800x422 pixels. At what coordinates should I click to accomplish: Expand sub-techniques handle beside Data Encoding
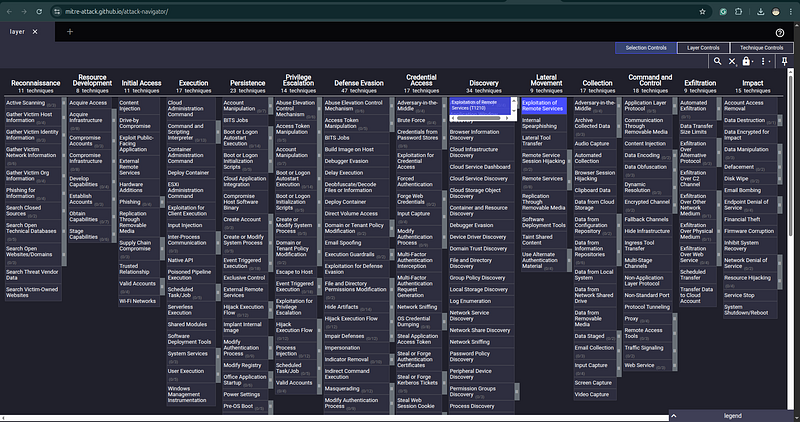[x=674, y=155]
